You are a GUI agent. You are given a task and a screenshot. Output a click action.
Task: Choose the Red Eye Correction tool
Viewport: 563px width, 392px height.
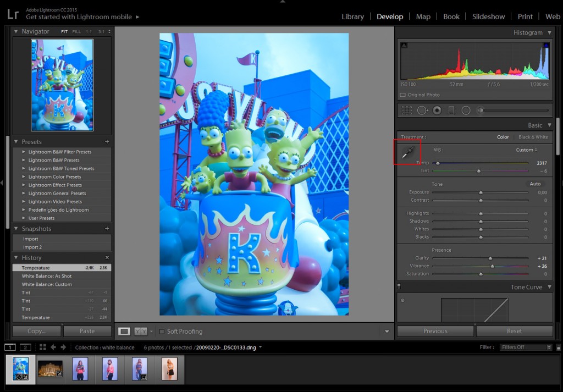(x=437, y=110)
